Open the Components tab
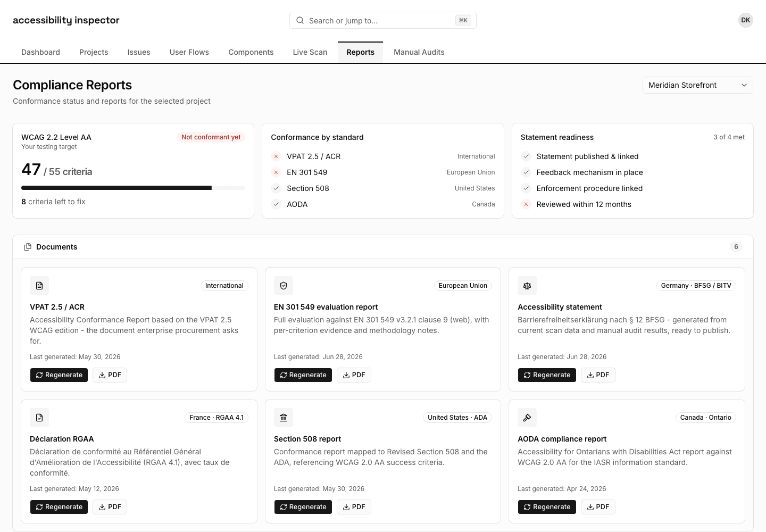766x532 pixels. [x=251, y=52]
